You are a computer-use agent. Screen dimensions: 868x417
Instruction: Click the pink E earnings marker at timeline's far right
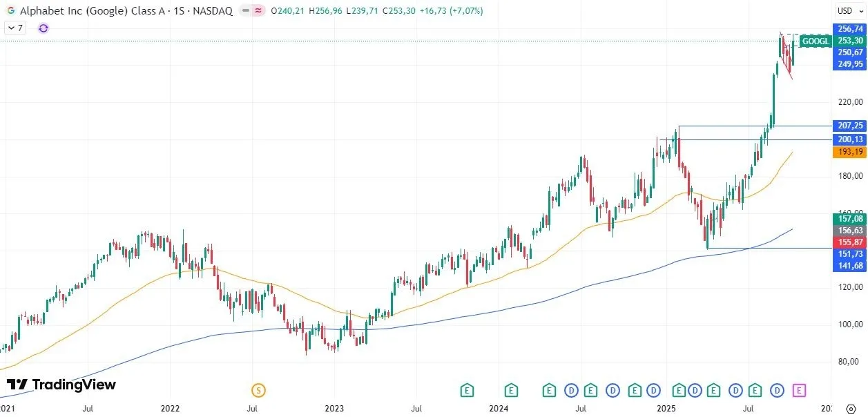point(800,391)
